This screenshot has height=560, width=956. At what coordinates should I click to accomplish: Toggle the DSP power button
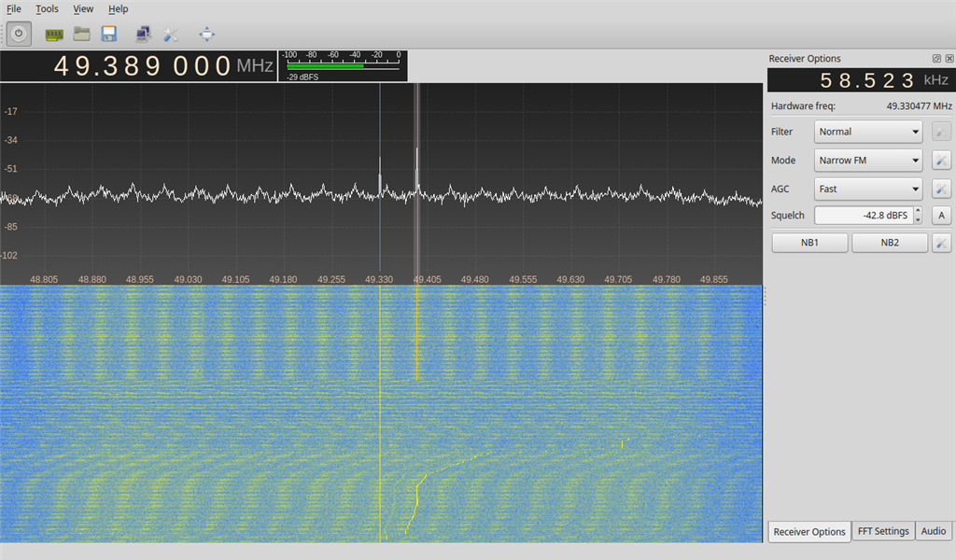point(20,35)
